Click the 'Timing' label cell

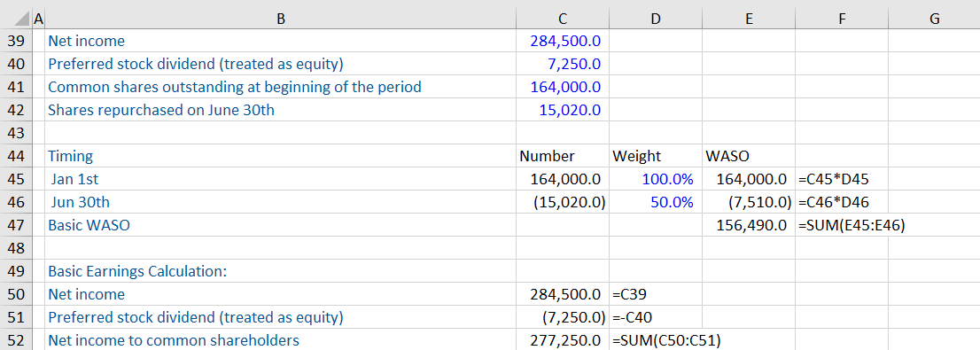point(281,156)
